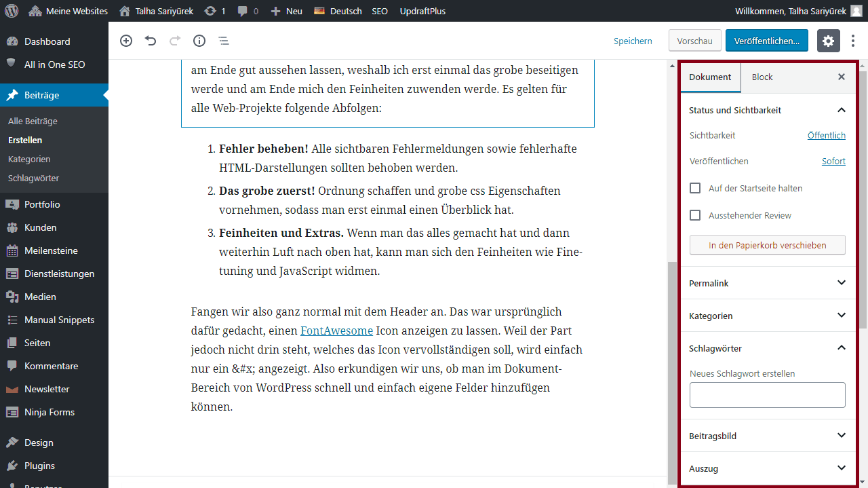Switch to the Dokument tab
Image resolution: width=868 pixels, height=488 pixels.
point(710,77)
